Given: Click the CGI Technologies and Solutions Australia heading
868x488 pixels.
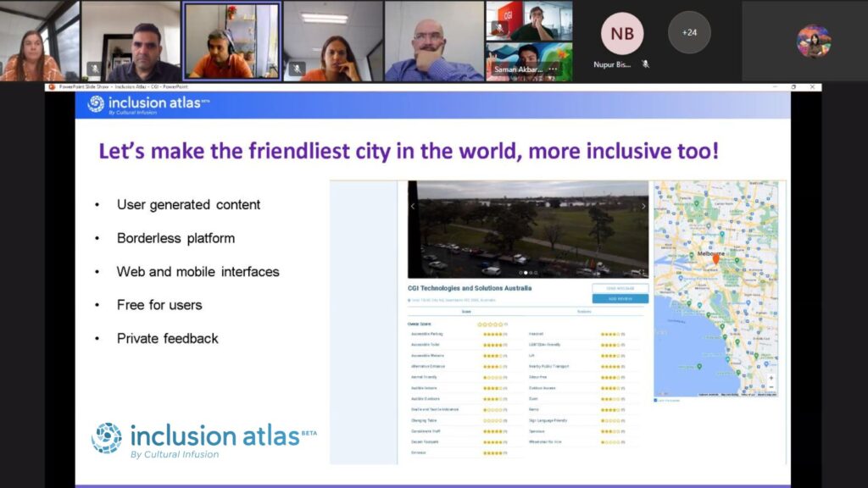Looking at the screenshot, I should 470,288.
